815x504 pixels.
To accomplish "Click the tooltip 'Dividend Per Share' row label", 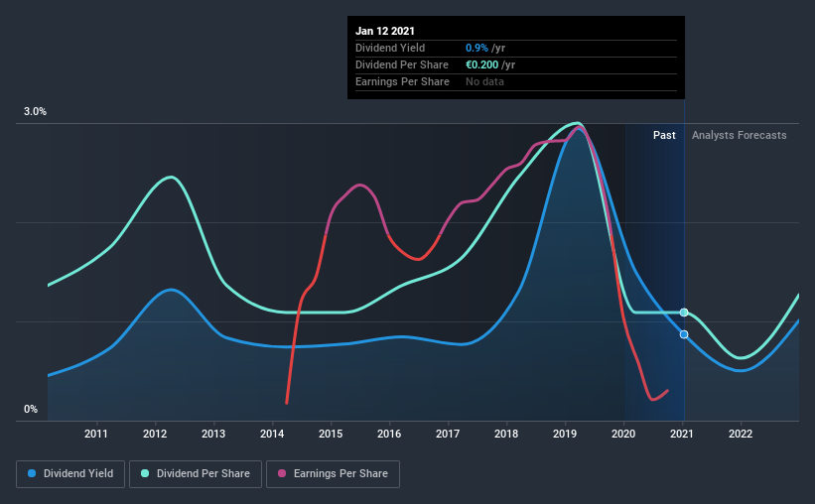I will [402, 64].
